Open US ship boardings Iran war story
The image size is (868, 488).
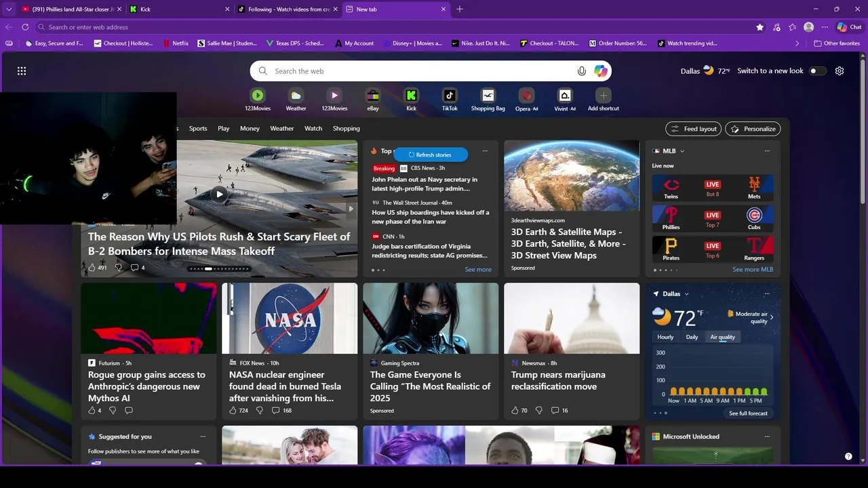(x=430, y=217)
